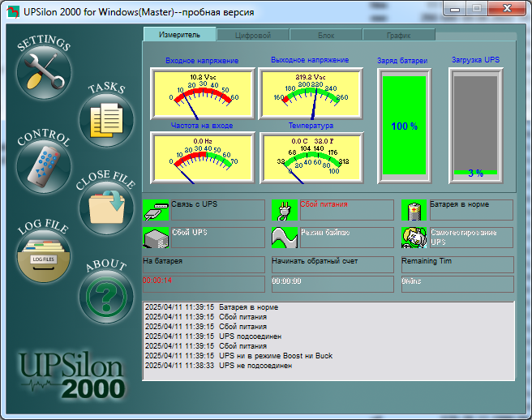Click the Батарея в норме status label
This screenshot has width=532, height=420.
click(x=471, y=210)
